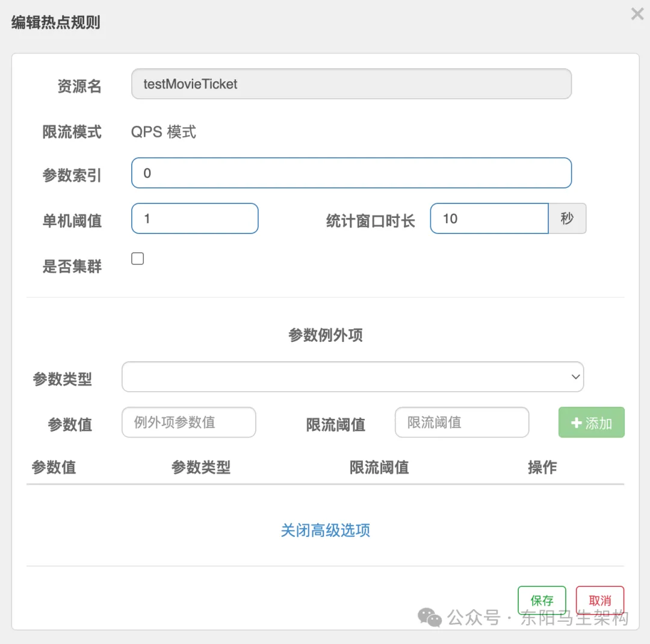
Task: Select the 统计窗口时长 input field
Action: click(489, 218)
